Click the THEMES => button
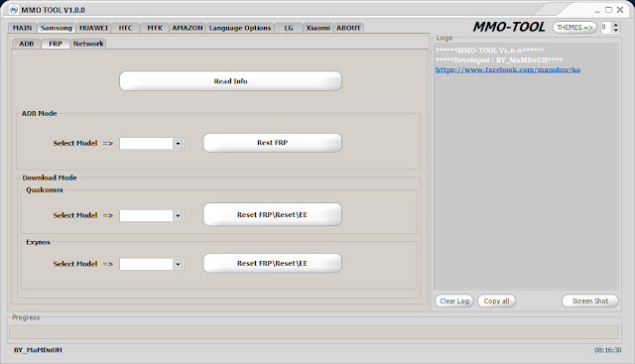635x364 pixels. coord(574,28)
